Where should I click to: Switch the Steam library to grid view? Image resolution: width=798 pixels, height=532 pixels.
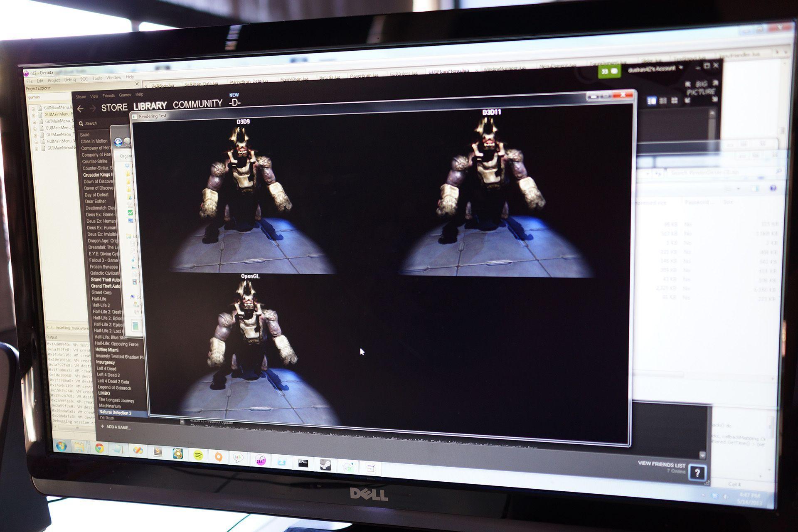pyautogui.click(x=674, y=101)
